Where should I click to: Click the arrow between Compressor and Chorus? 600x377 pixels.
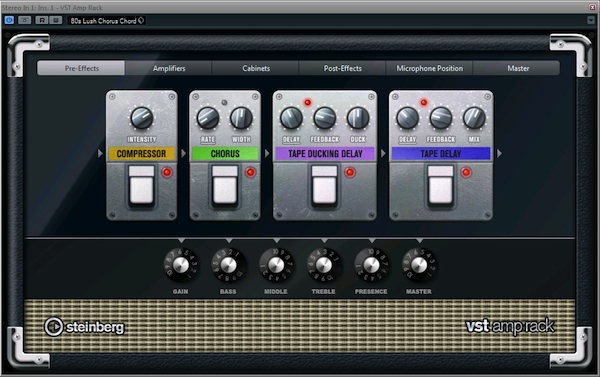tap(183, 153)
